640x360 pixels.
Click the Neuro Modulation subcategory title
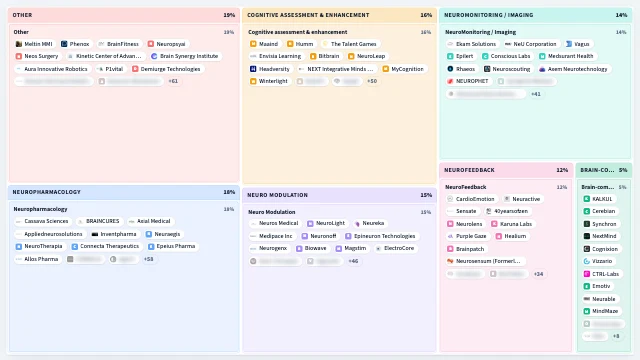pos(271,212)
